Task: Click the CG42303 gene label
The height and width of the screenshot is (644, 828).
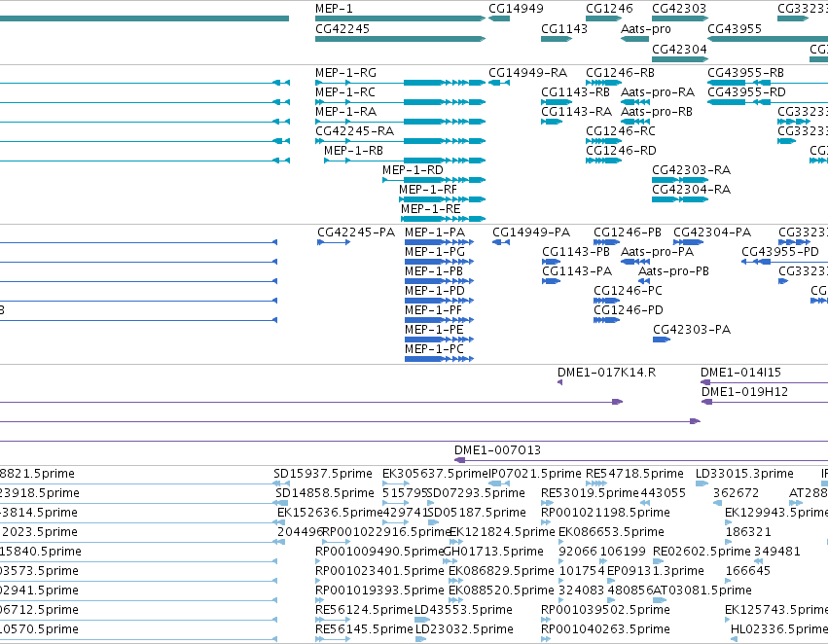Action: pos(678,9)
